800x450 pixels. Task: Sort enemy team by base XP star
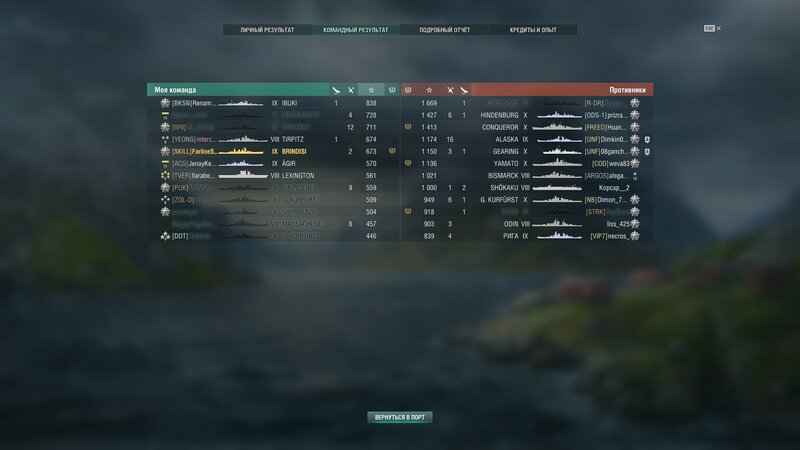point(429,90)
